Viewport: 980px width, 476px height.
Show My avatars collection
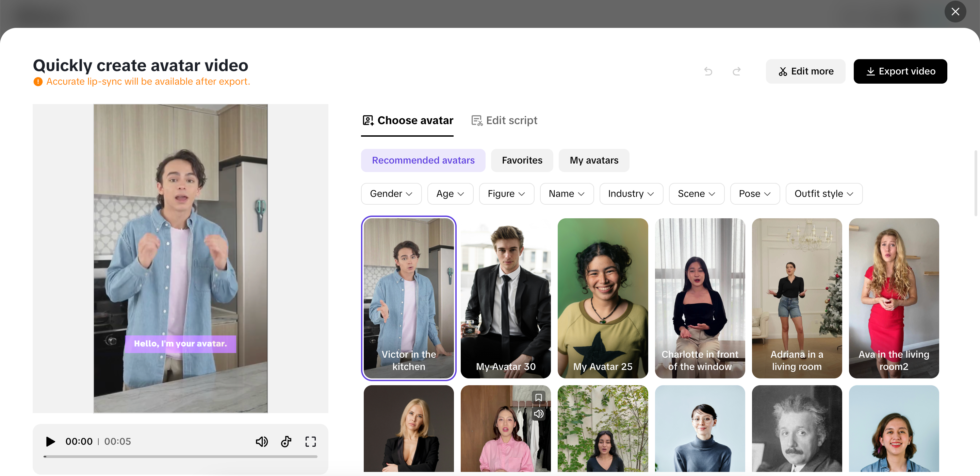click(x=593, y=160)
